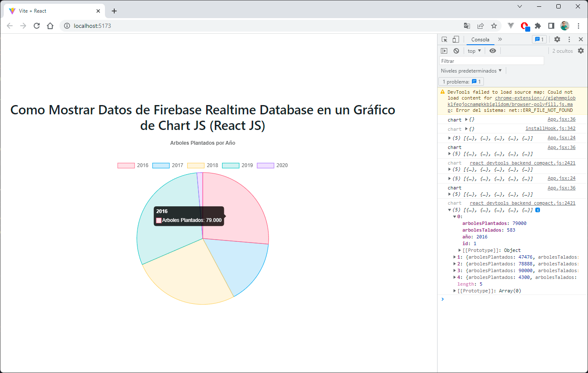Viewport: 588px width, 373px height.
Task: Open the issues counter badge in DevTools tab bar
Action: 540,39
